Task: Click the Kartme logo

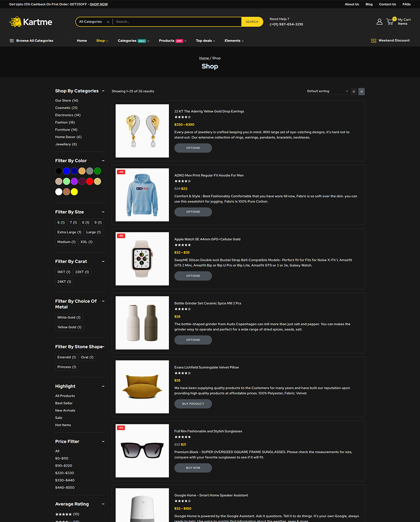Action: point(30,22)
